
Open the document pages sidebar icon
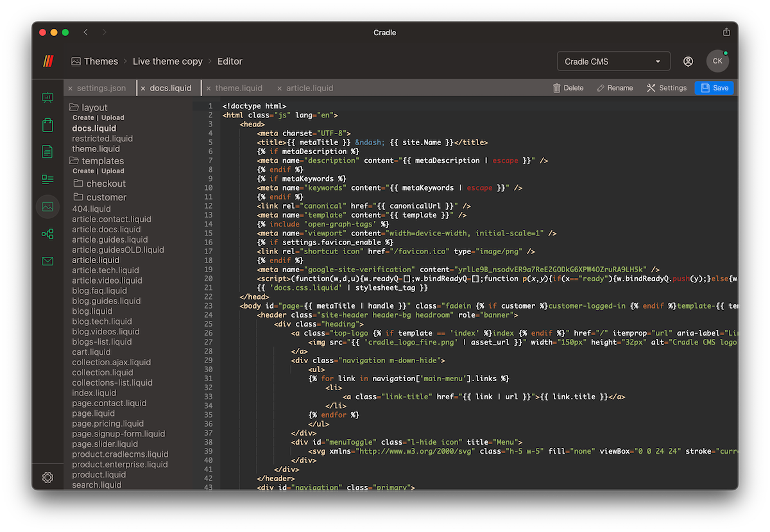(x=47, y=152)
